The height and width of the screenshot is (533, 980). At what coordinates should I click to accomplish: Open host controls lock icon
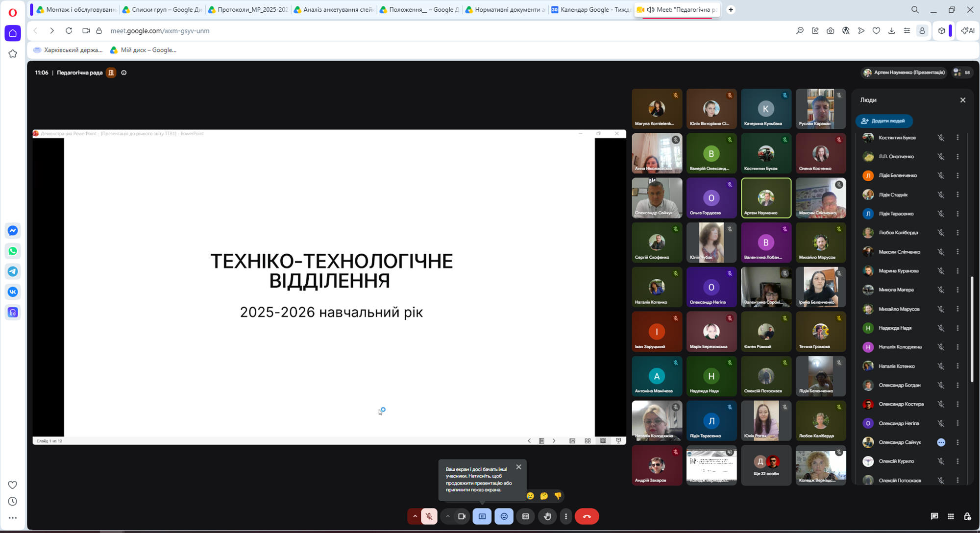pos(967,516)
